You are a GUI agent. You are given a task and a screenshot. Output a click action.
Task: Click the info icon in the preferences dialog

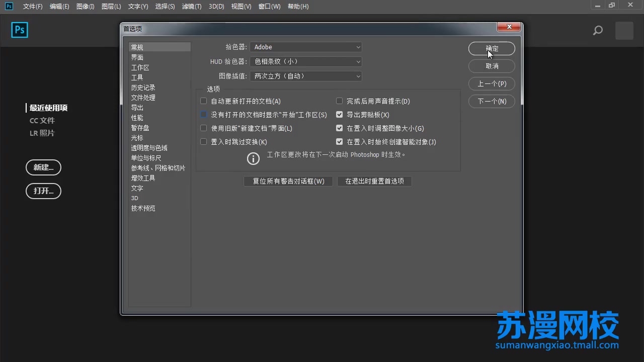click(x=253, y=158)
